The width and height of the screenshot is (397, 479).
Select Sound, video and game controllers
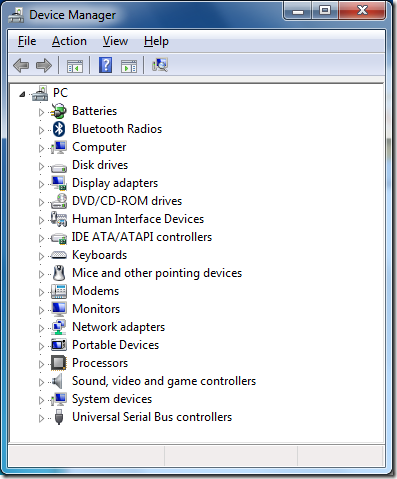pos(164,381)
